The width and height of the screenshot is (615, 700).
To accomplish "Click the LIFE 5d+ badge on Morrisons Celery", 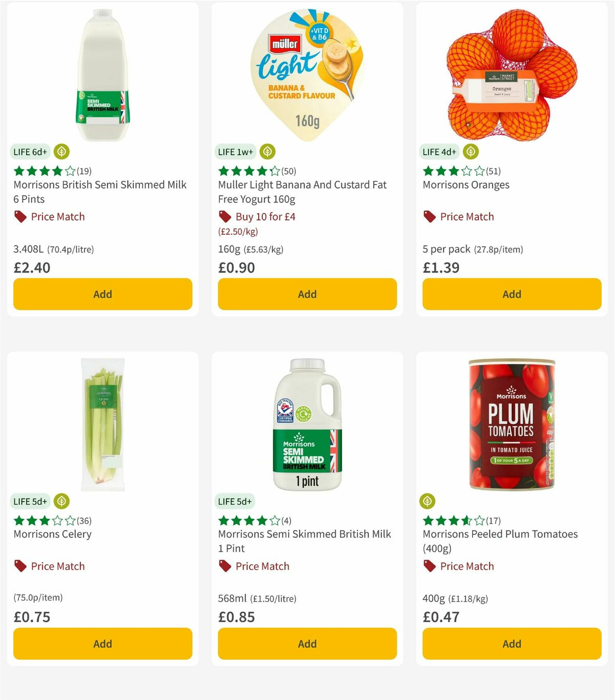I will pos(30,501).
